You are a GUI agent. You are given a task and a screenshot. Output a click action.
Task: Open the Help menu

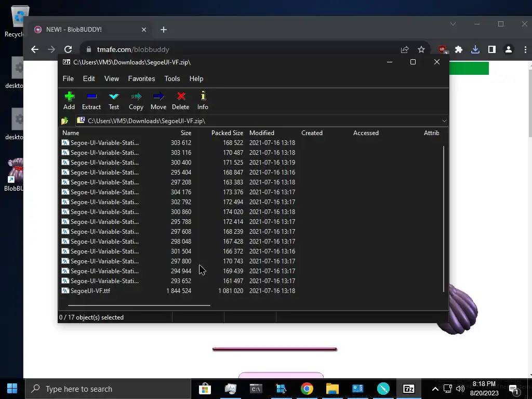click(196, 79)
